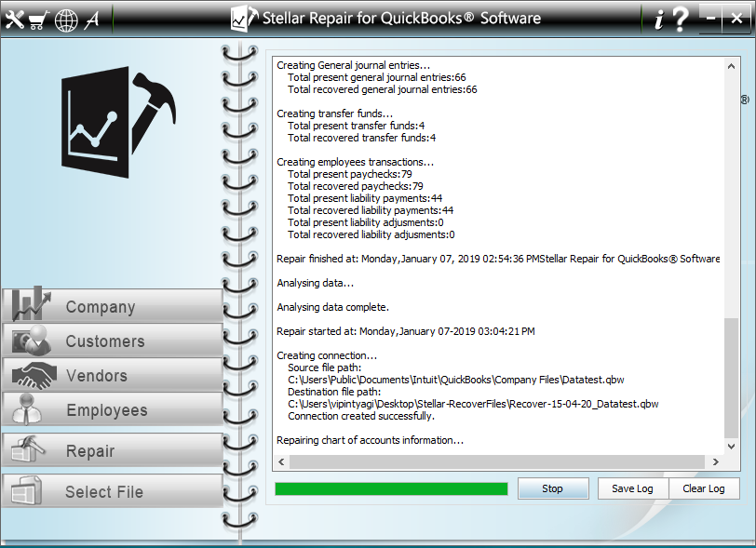Click 'Total recovered transfer funds:4' line
Screen dimensions: 756x548
click(x=361, y=138)
